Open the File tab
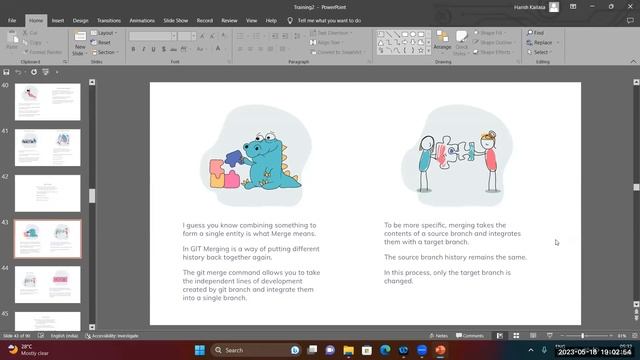 12,20
